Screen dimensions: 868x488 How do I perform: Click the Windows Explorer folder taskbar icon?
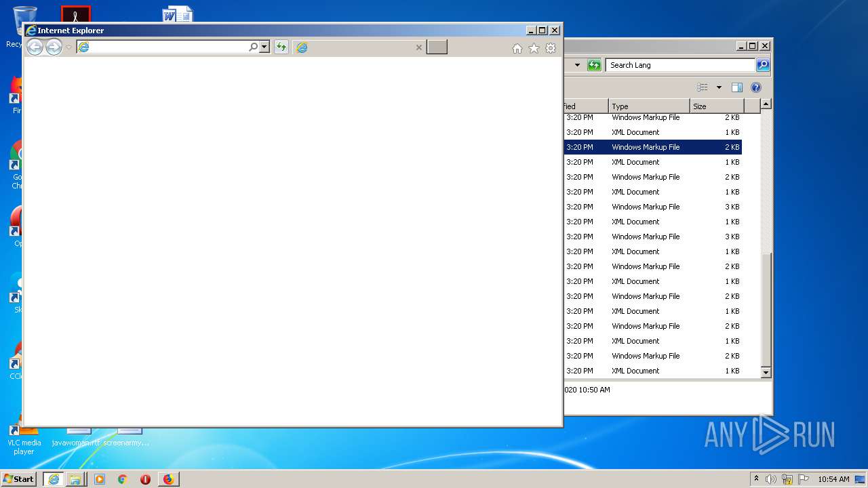[75, 479]
